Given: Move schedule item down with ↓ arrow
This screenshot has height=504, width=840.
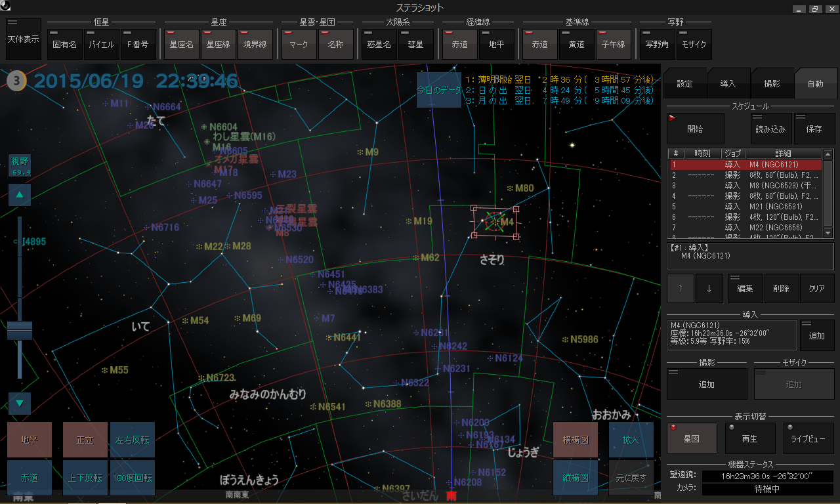Looking at the screenshot, I should coord(709,288).
